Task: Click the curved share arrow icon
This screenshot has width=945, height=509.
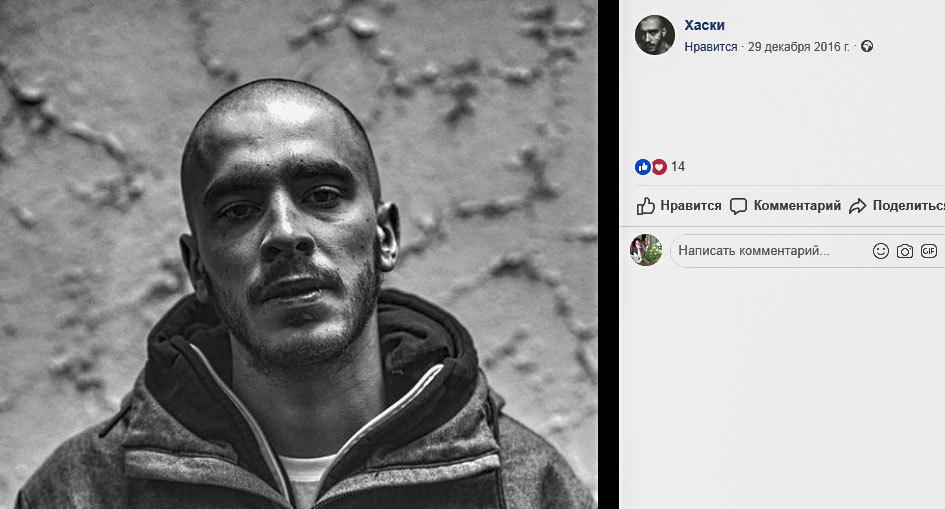Action: click(858, 207)
